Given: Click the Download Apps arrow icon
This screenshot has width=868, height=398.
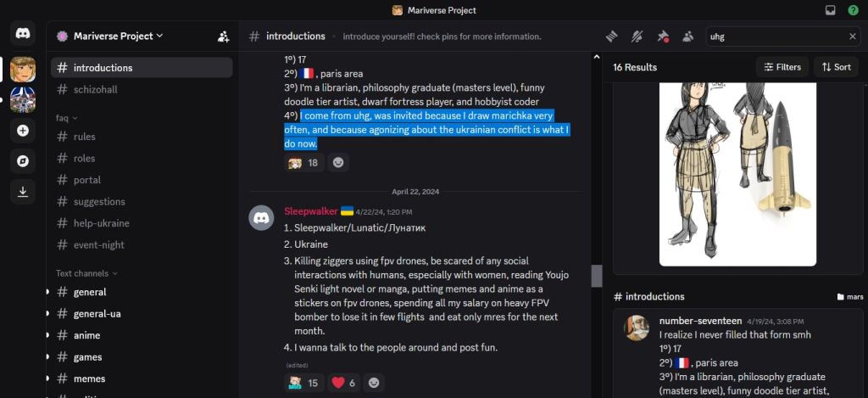Looking at the screenshot, I should tap(23, 192).
